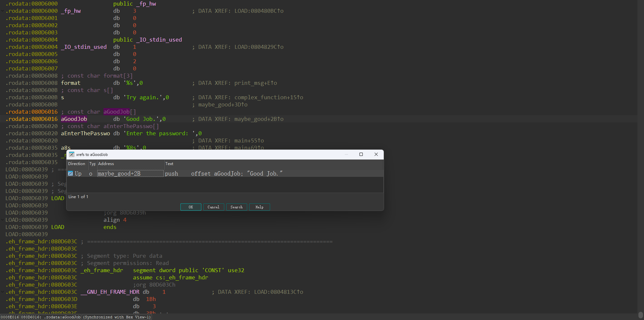644x320 pixels.
Task: Follow the main+55 data xref
Action: pos(249,141)
